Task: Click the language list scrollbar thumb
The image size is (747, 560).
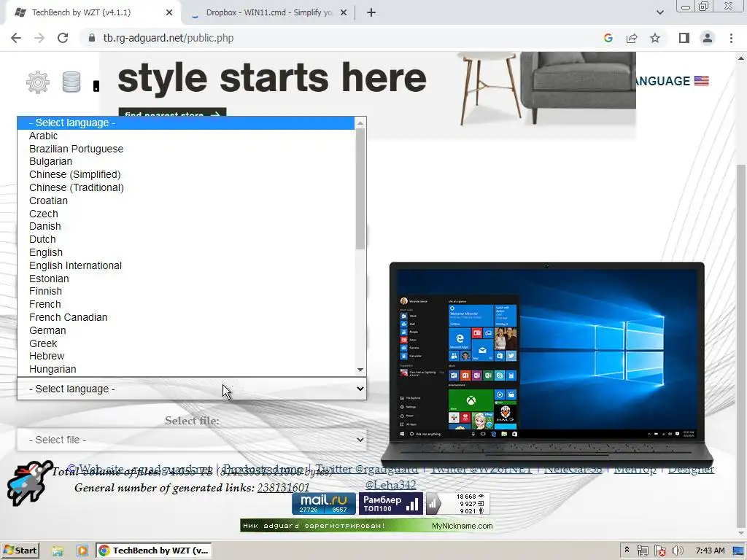Action: point(360,189)
